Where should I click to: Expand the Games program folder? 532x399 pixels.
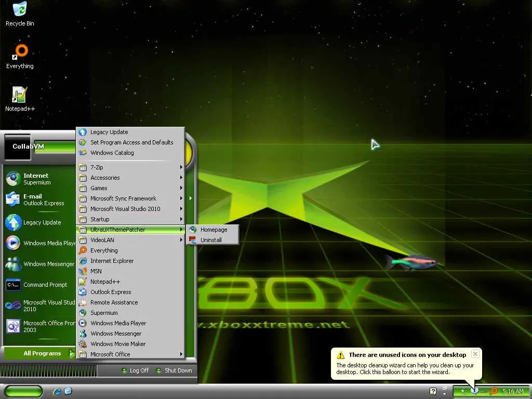click(x=131, y=188)
